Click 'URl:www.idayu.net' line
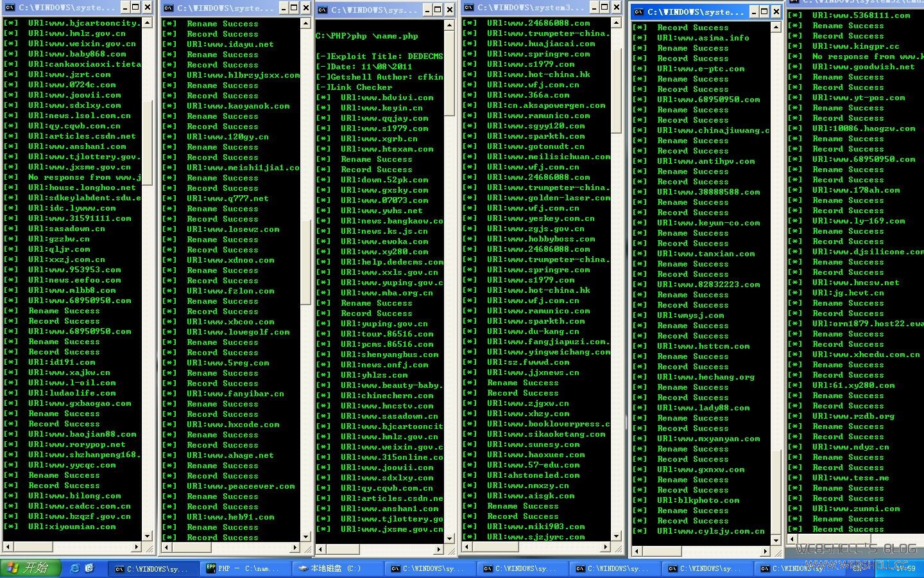 (x=230, y=44)
